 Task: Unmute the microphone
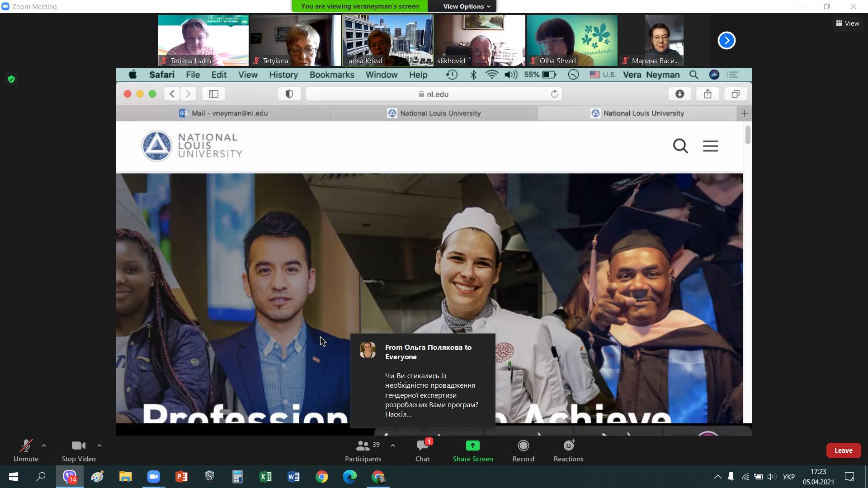(26, 446)
